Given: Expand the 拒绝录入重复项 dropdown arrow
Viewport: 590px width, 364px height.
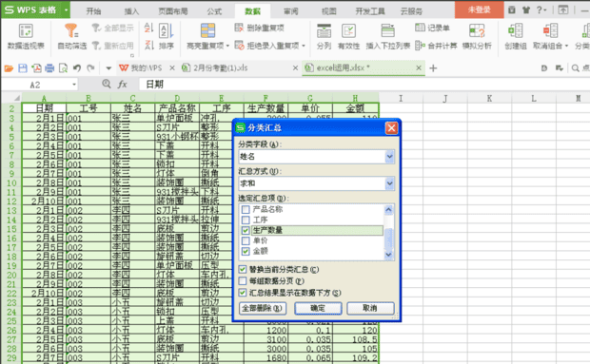Looking at the screenshot, I should point(304,46).
